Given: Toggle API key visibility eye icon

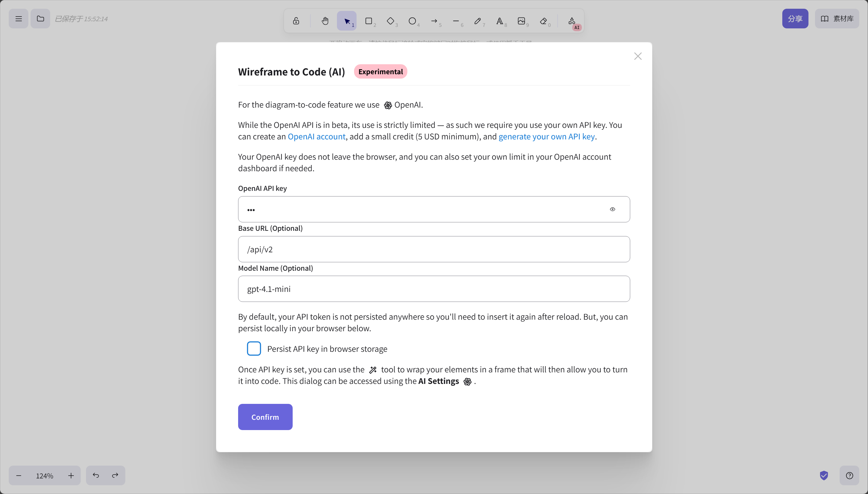Looking at the screenshot, I should [612, 209].
